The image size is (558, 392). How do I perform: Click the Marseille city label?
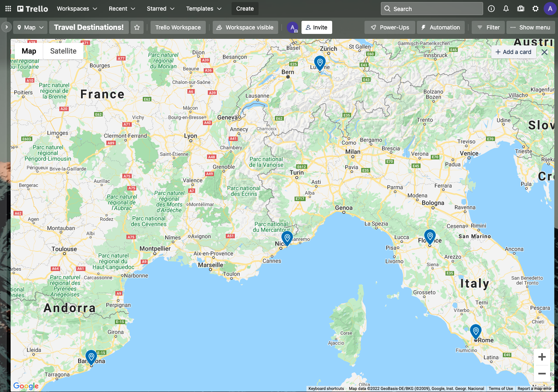point(211,265)
